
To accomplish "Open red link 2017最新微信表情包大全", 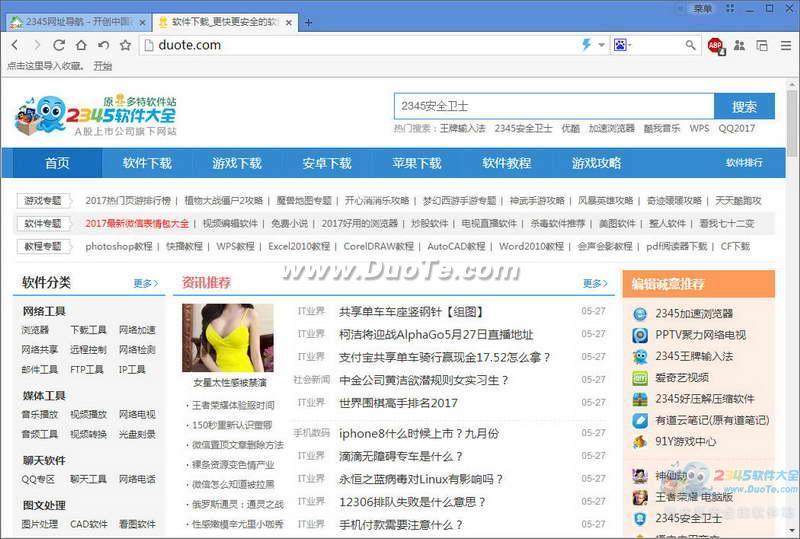I will click(x=137, y=224).
